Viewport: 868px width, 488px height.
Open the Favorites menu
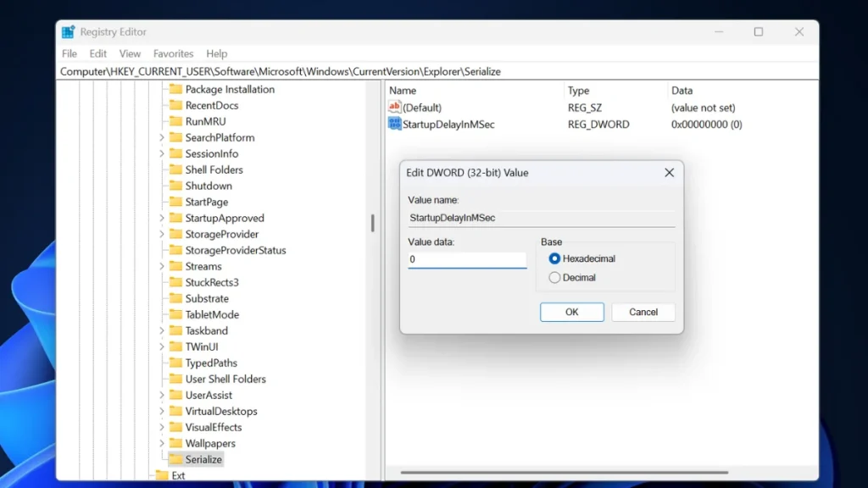(173, 53)
